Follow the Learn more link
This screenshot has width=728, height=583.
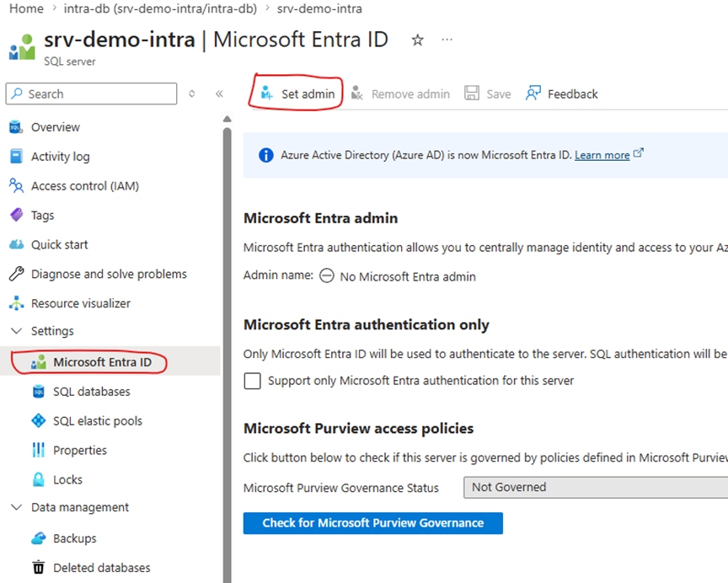pos(602,155)
